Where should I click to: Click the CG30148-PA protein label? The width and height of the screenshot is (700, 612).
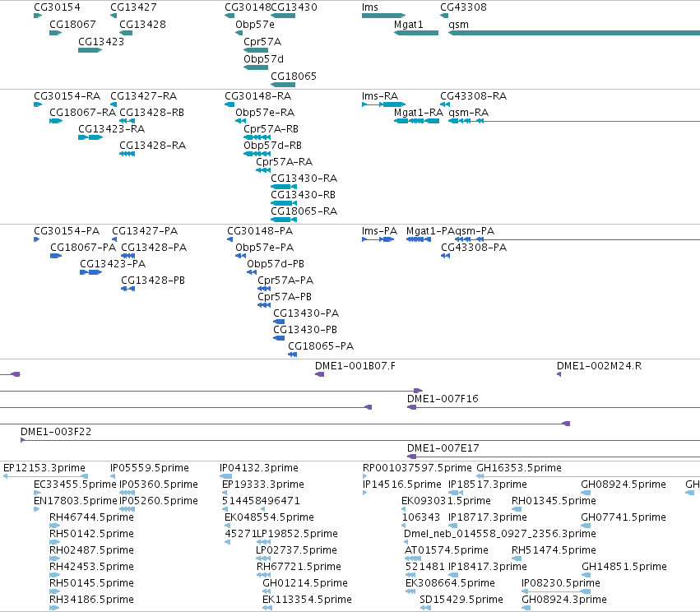[260, 231]
